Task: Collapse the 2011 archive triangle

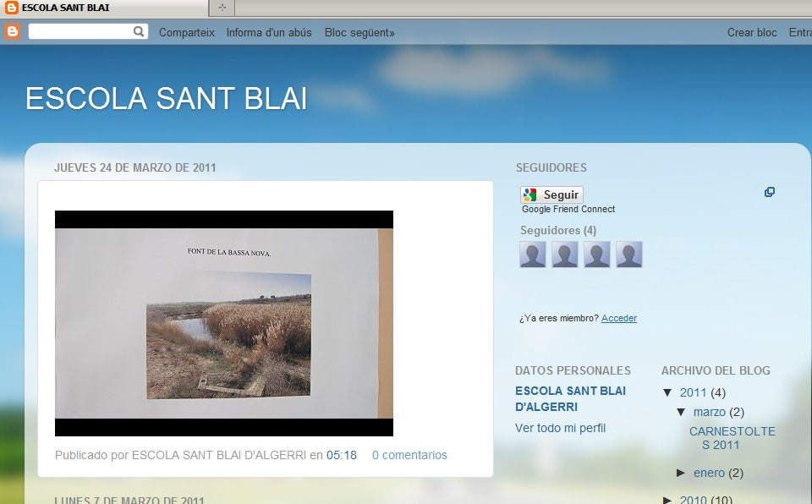Action: (x=668, y=392)
